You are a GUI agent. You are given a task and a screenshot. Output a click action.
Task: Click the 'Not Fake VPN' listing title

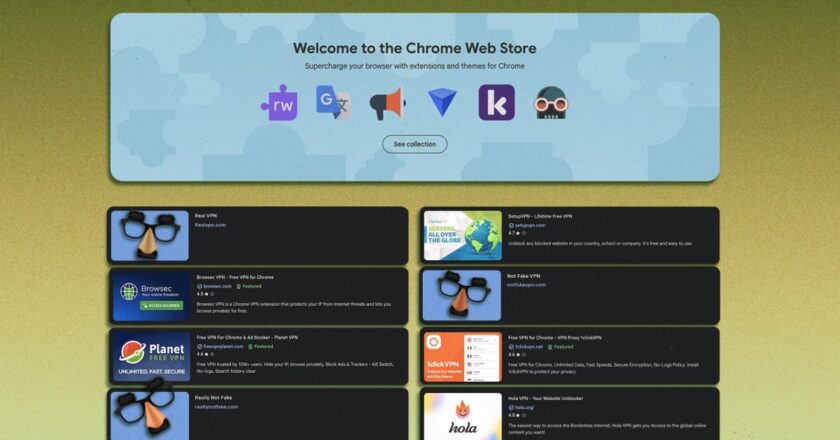pyautogui.click(x=523, y=276)
